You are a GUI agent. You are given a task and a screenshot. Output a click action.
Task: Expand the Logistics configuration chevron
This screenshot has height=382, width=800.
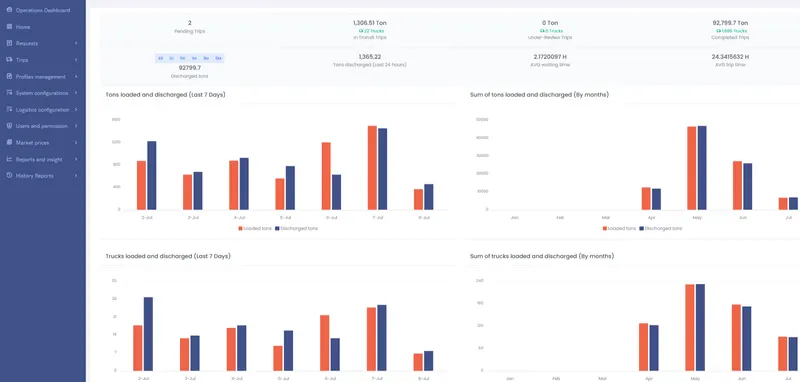pyautogui.click(x=76, y=110)
